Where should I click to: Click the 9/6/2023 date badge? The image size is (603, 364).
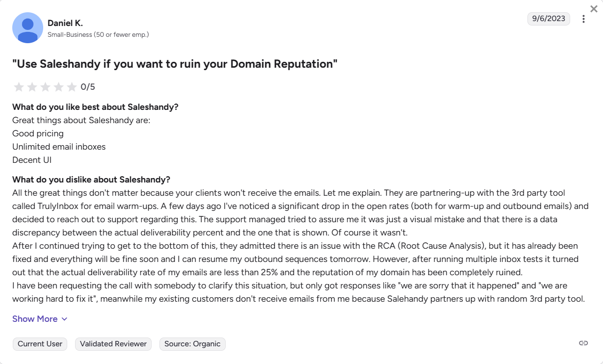point(549,19)
